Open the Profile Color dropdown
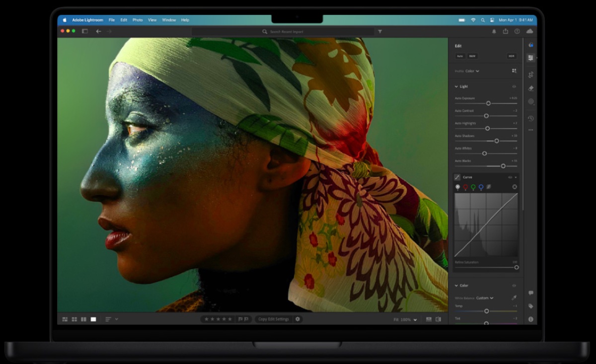This screenshot has width=596, height=364. pos(471,71)
